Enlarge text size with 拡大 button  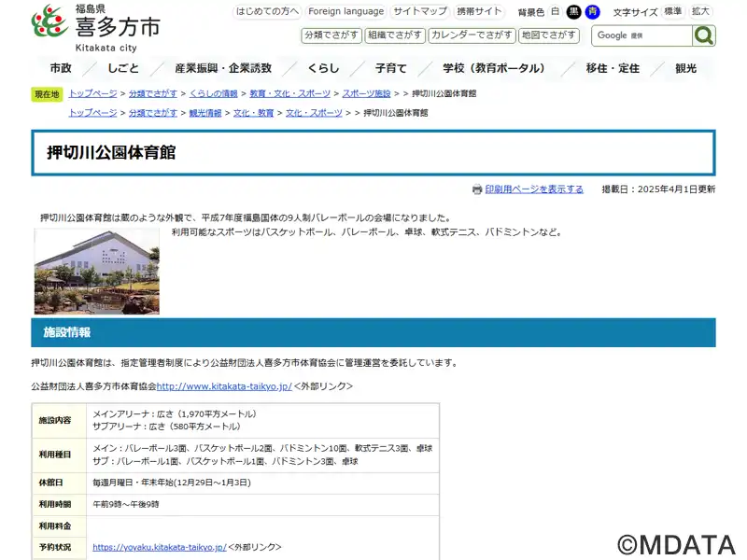point(700,11)
